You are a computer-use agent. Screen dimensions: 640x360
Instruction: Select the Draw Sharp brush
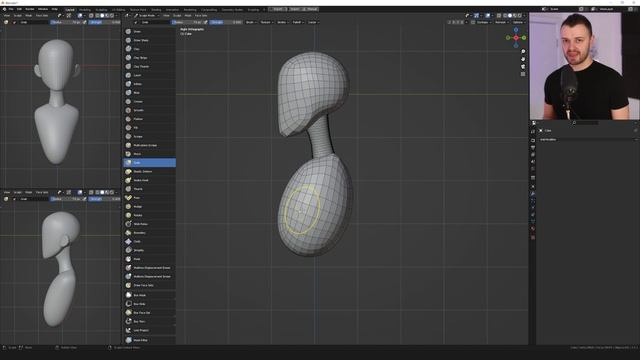(x=149, y=40)
